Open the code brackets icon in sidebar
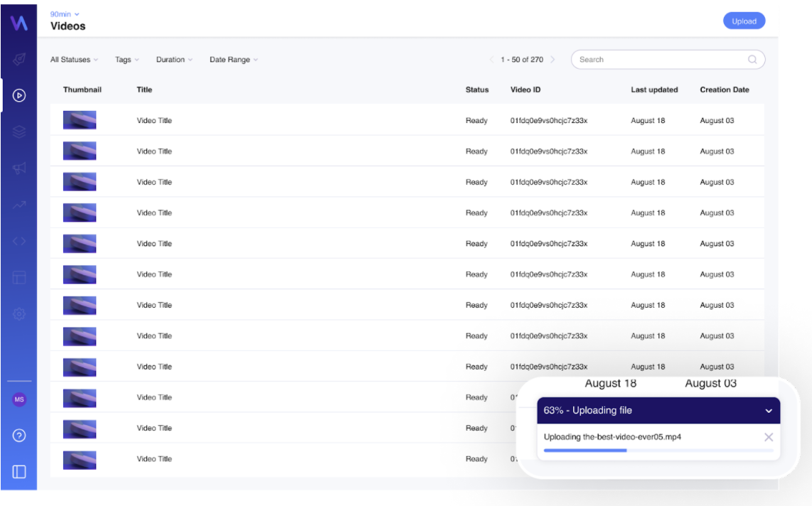This screenshot has height=506, width=812. [x=19, y=241]
